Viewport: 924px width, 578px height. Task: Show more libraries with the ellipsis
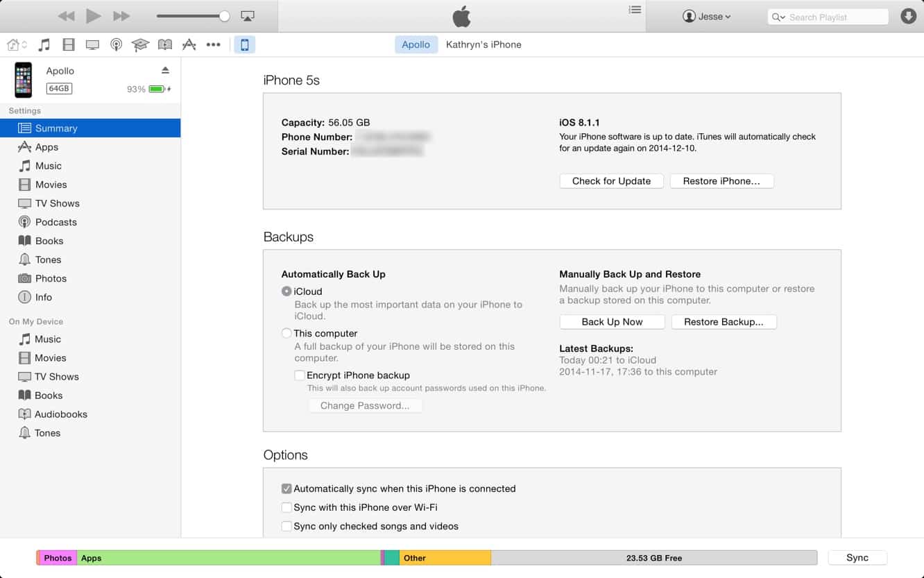point(213,44)
